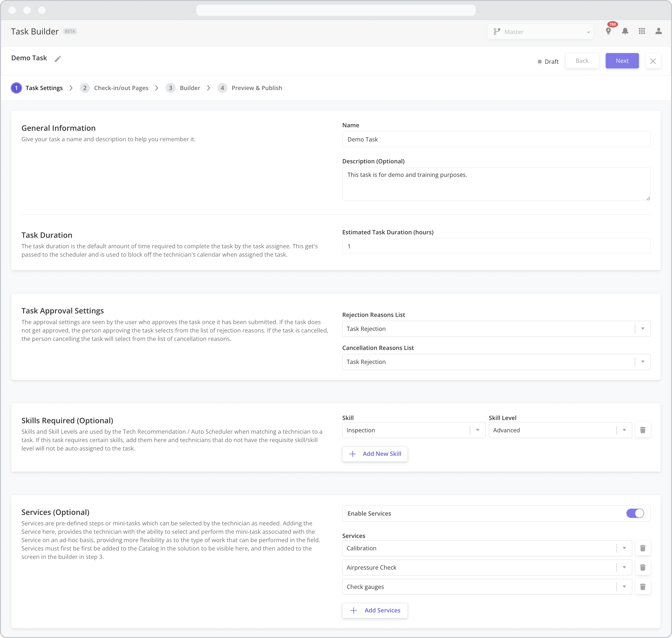Image resolution: width=672 pixels, height=638 pixels.
Task: Delete the Inspection skill row
Action: [x=643, y=430]
